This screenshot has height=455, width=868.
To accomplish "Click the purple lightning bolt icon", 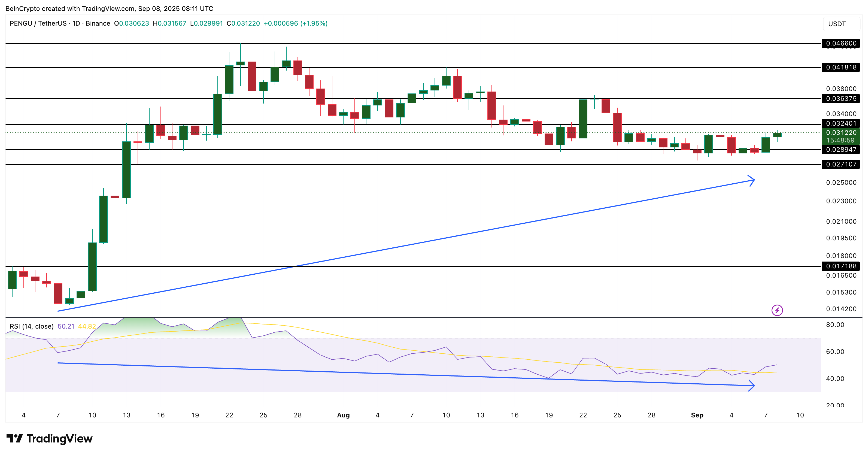I will point(777,310).
